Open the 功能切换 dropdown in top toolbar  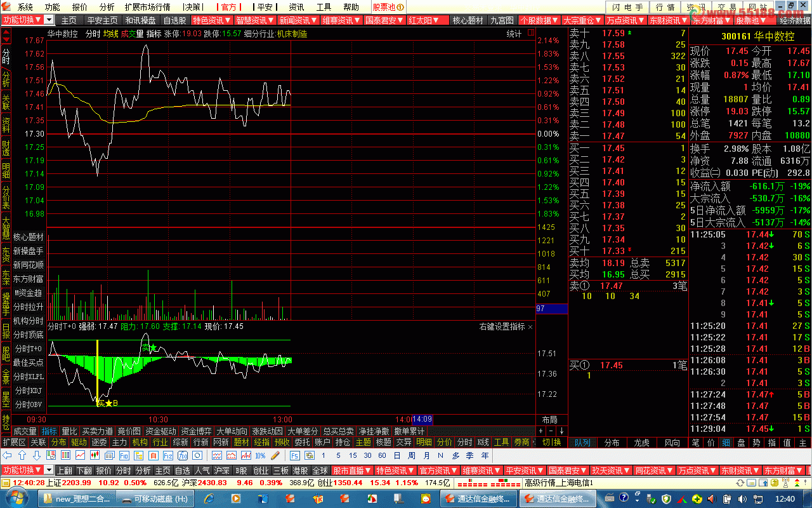pyautogui.click(x=49, y=20)
